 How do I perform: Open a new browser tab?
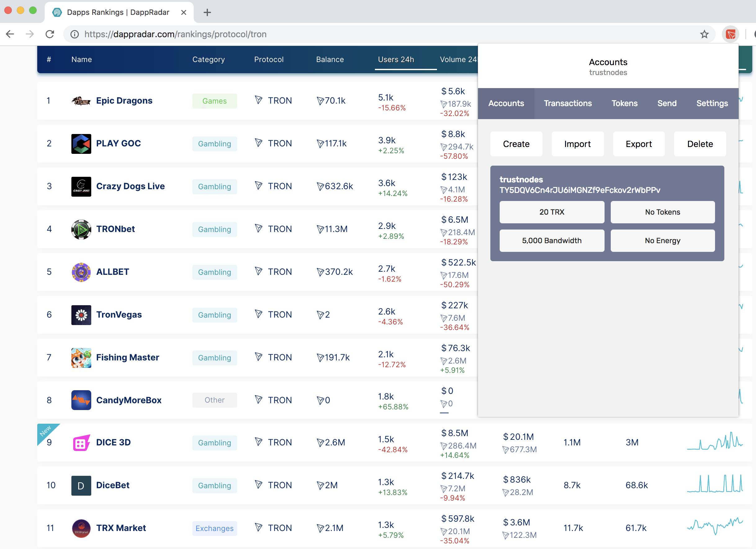click(x=207, y=13)
